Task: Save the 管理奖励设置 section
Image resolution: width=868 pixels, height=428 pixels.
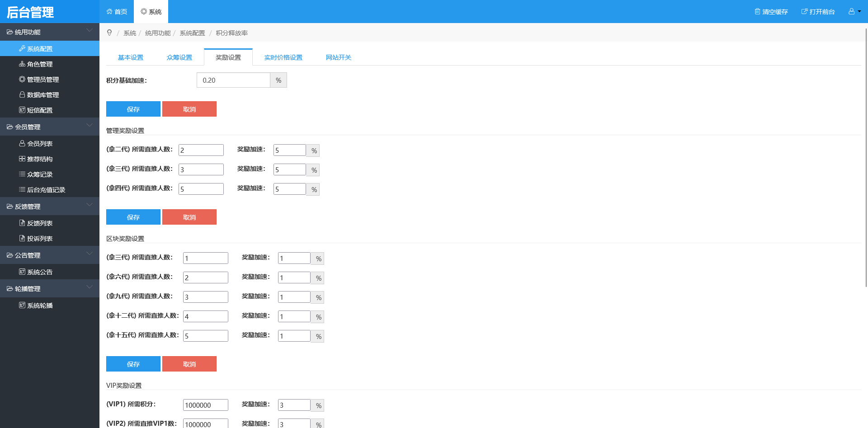Action: click(133, 217)
